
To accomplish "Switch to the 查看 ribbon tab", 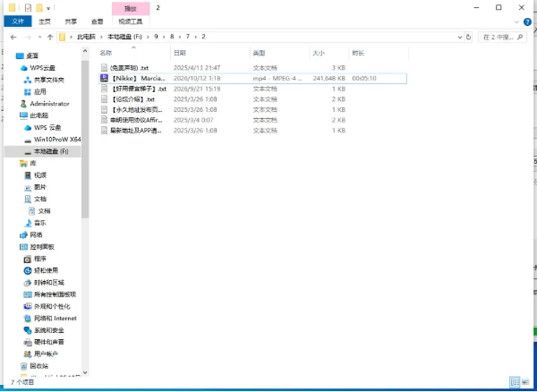I will 97,22.
